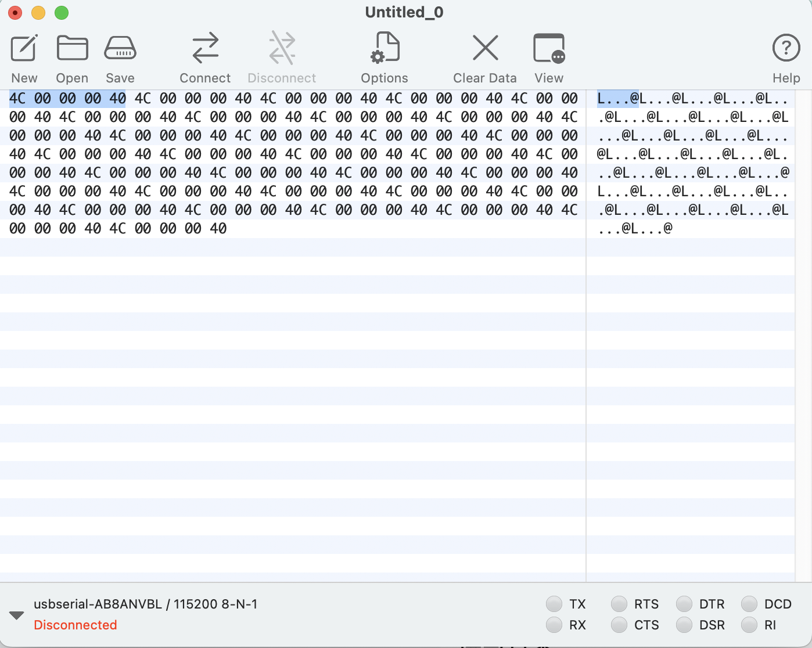Click the Untitled_0 window title
This screenshot has width=812, height=648.
[404, 12]
